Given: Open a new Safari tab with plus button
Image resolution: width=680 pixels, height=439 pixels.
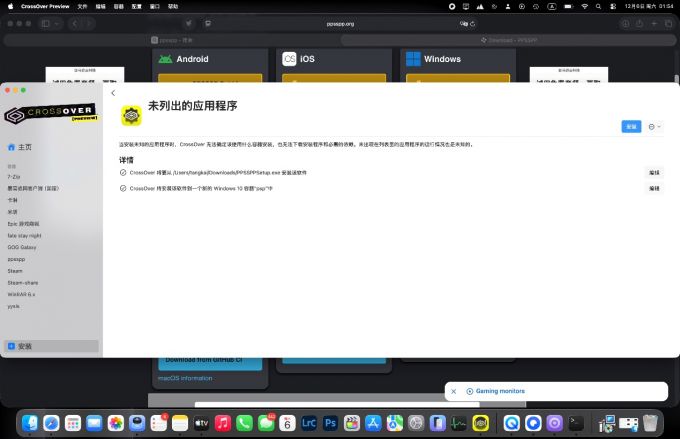Looking at the screenshot, I should [x=654, y=24].
